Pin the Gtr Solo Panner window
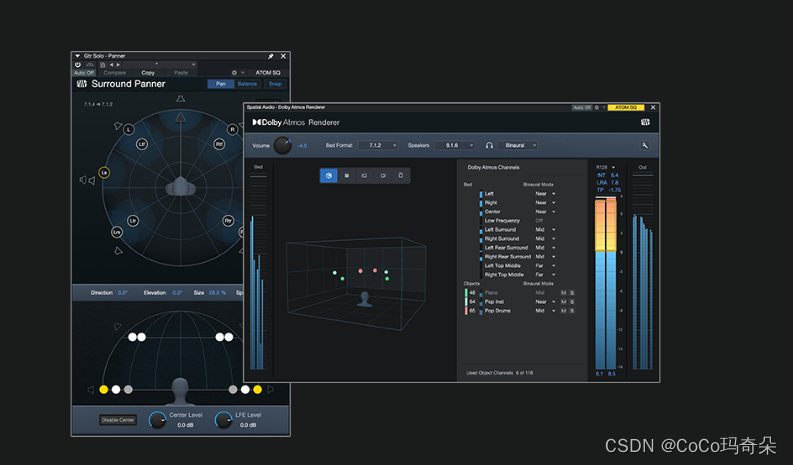The width and height of the screenshot is (793, 465). point(271,56)
